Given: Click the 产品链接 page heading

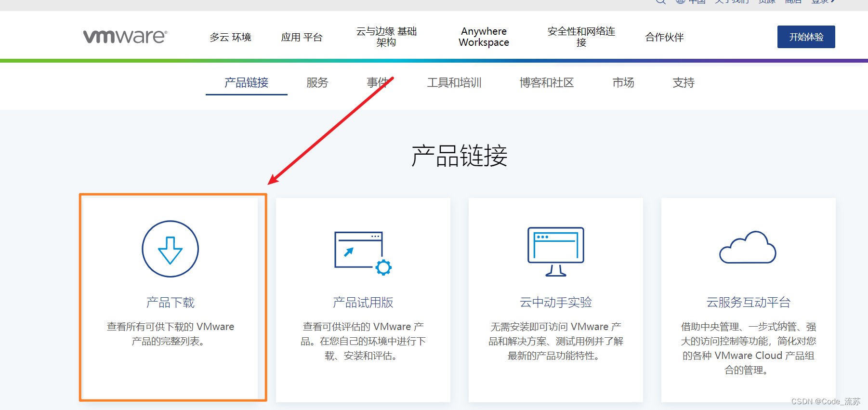Looking at the screenshot, I should tap(459, 156).
